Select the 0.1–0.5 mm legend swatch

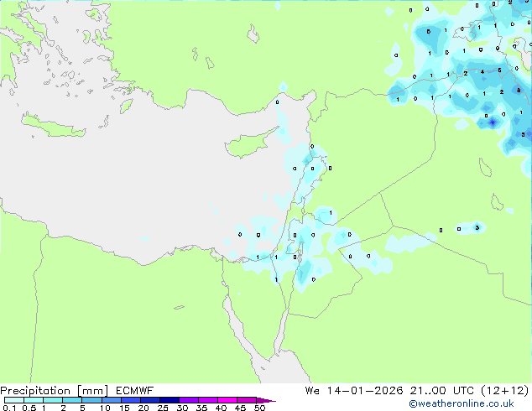[x=14, y=400]
